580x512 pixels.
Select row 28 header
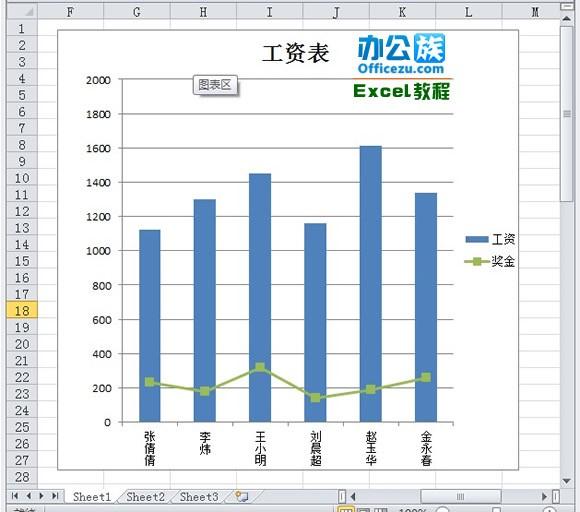[22, 476]
